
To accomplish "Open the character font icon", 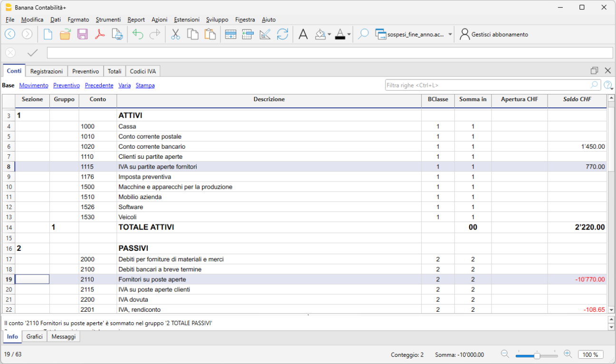I will point(303,34).
